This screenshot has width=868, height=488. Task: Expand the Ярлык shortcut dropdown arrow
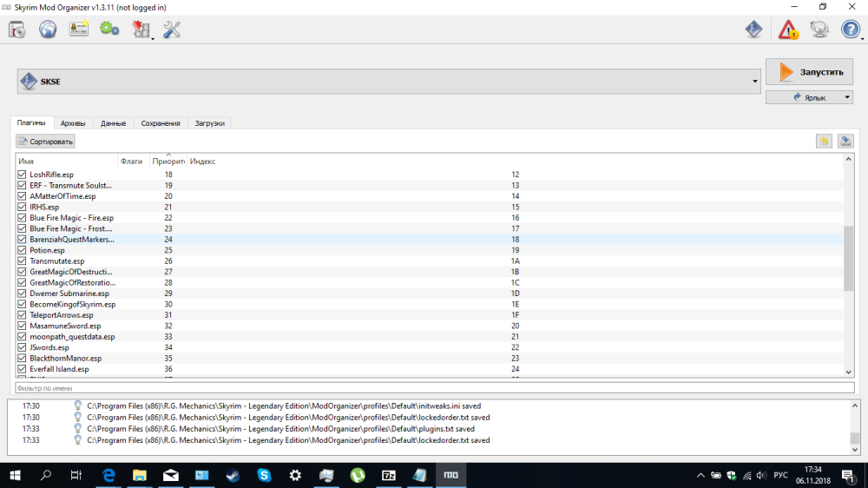coord(847,97)
